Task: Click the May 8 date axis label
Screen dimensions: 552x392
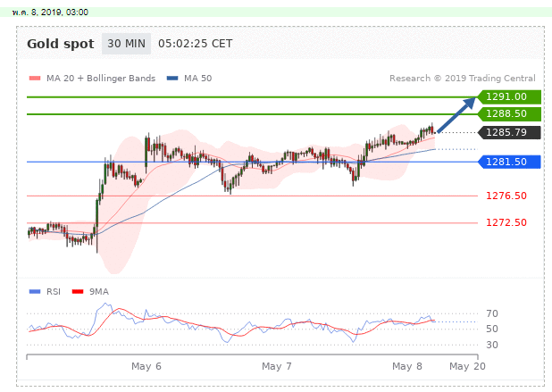Action: (407, 366)
